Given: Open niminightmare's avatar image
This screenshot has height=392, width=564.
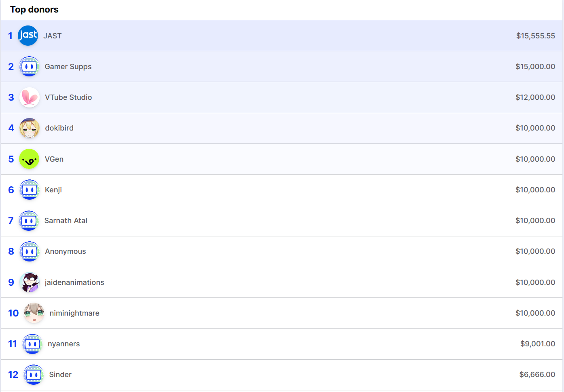Looking at the screenshot, I should click(x=34, y=313).
